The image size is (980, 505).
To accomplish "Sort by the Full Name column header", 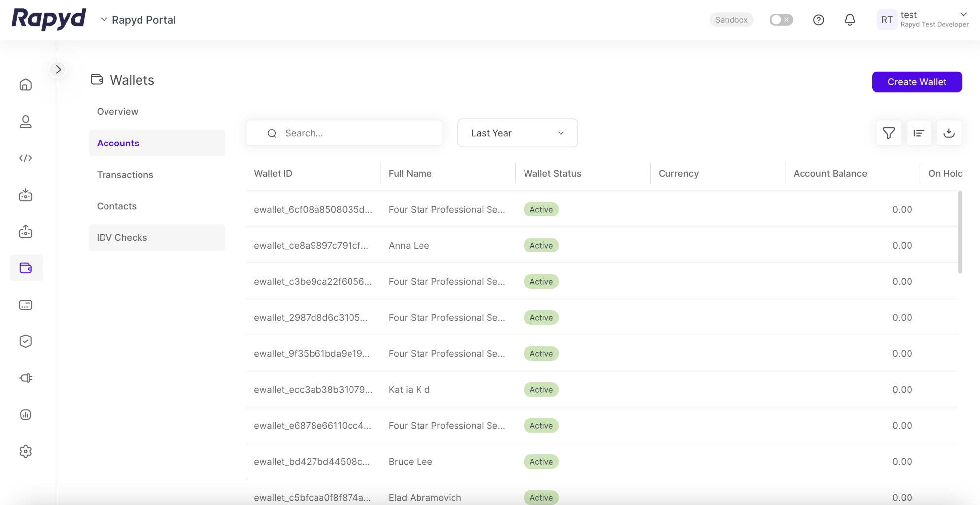I will (x=410, y=174).
